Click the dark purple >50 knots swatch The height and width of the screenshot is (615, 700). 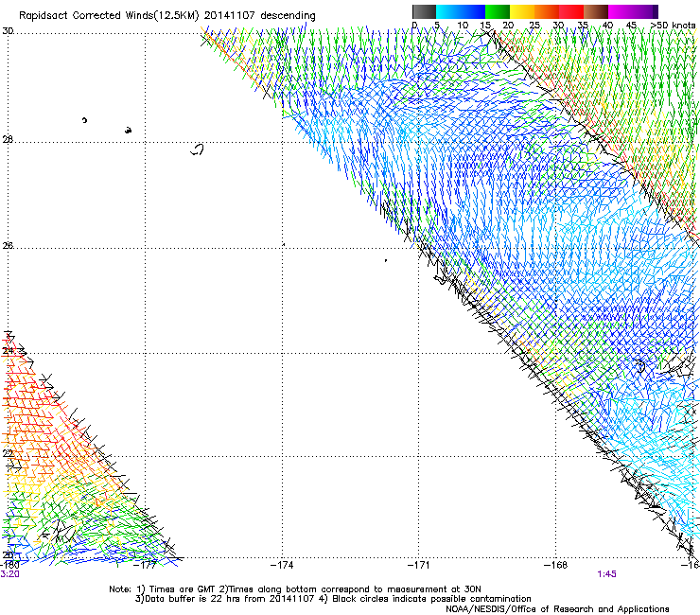(656, 11)
